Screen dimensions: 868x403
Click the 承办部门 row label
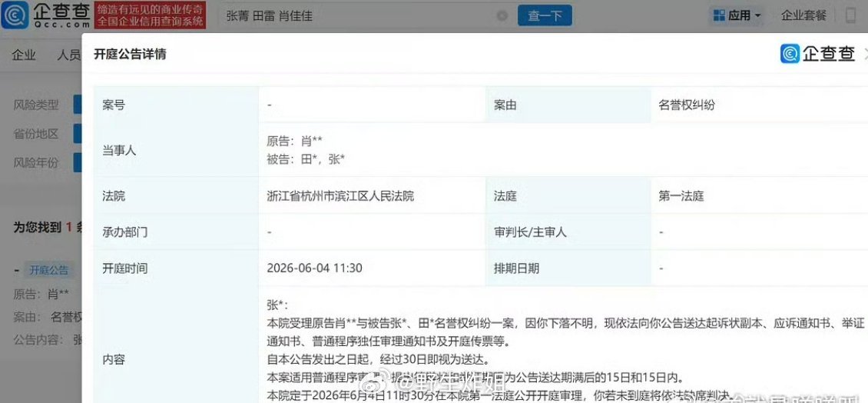pos(124,232)
